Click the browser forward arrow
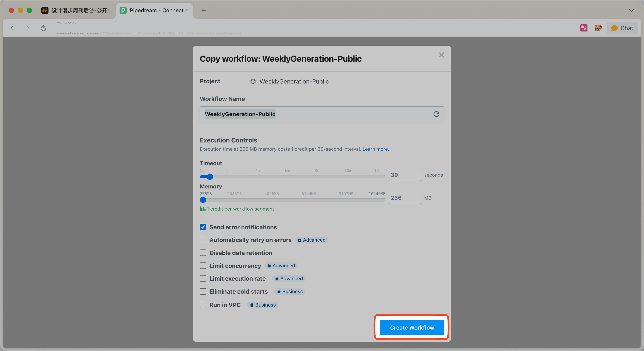The image size is (644, 351). (28, 28)
